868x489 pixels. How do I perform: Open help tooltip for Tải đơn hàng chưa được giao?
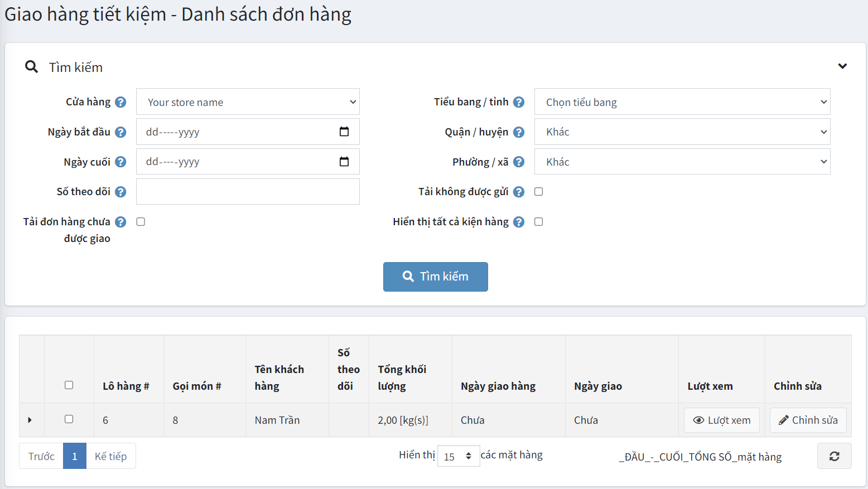(120, 222)
